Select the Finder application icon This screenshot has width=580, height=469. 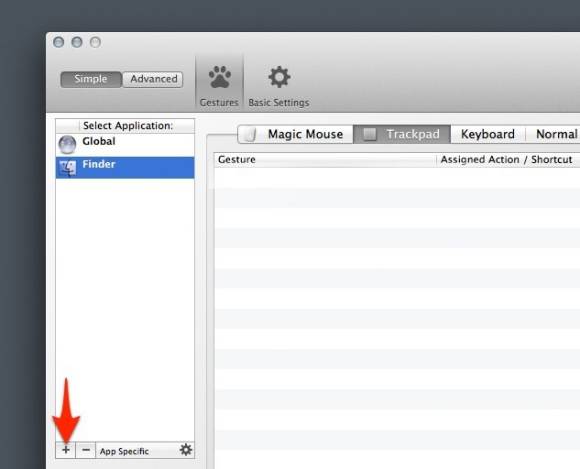click(67, 168)
